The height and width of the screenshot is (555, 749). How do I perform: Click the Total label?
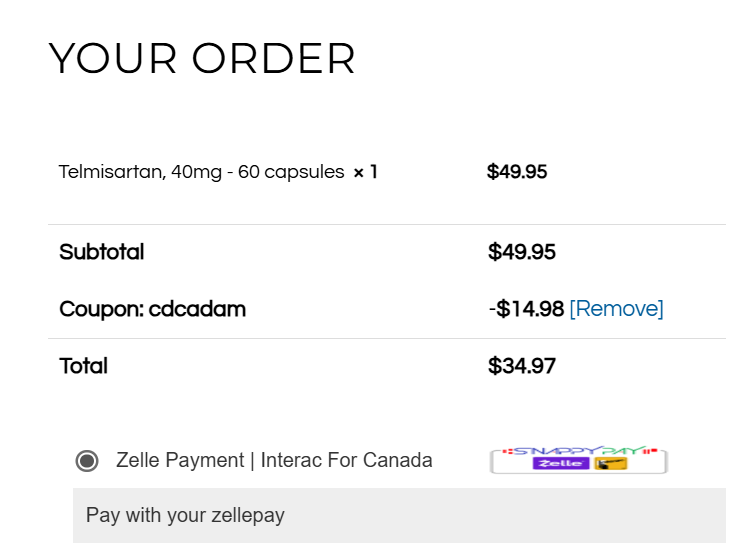tap(84, 366)
